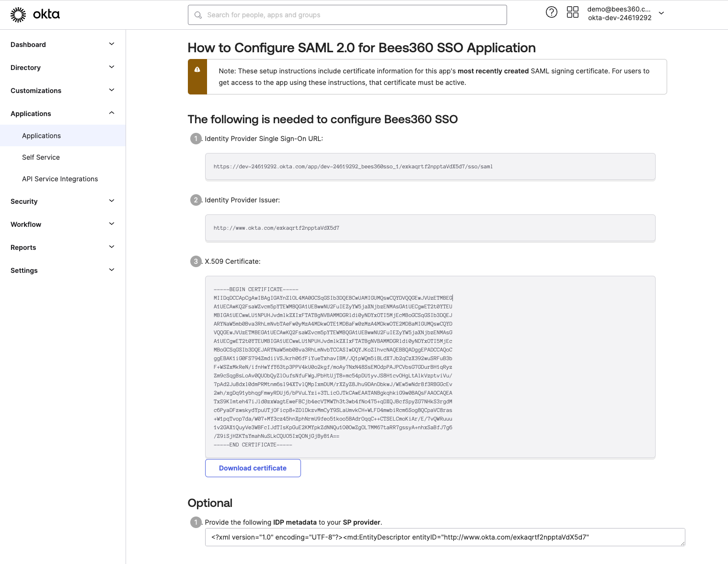Click the demo@bees360 account name
Image resolution: width=728 pixels, height=564 pixels.
[x=619, y=9]
